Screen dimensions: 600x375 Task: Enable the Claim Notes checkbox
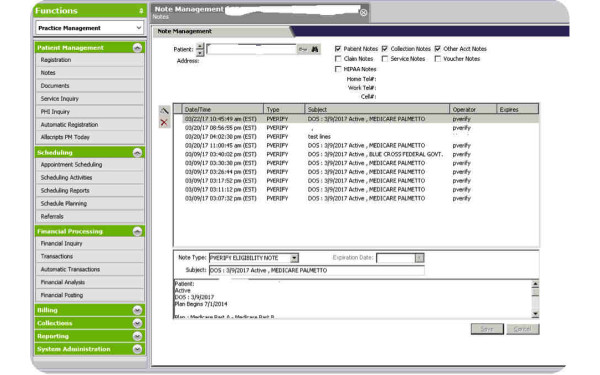pyautogui.click(x=338, y=59)
